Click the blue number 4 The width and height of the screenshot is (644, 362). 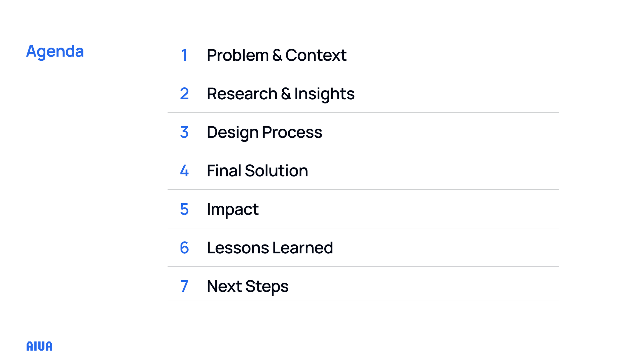184,171
